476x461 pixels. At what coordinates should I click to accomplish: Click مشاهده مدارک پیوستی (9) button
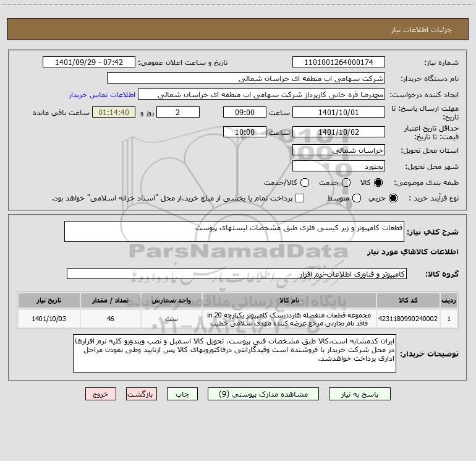pos(263,394)
